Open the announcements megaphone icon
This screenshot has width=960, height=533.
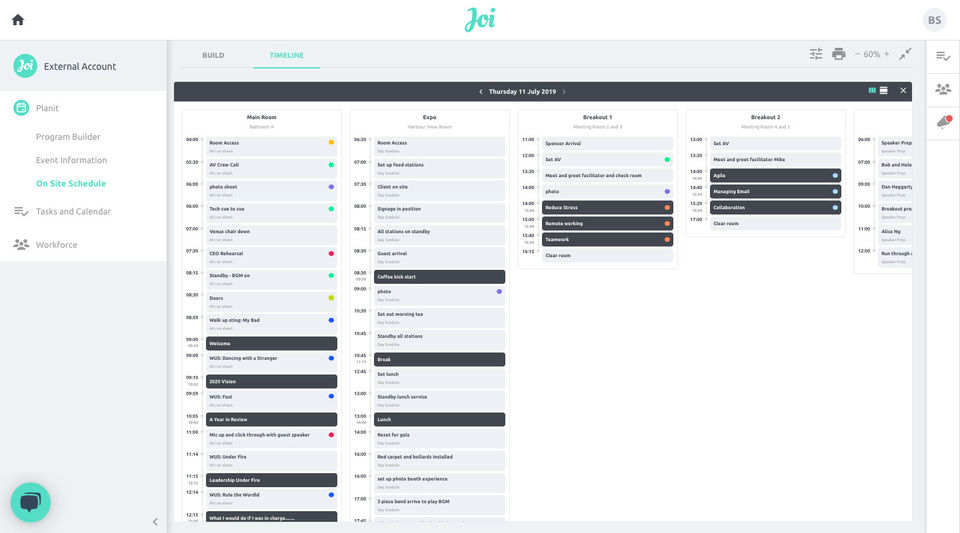pyautogui.click(x=944, y=121)
